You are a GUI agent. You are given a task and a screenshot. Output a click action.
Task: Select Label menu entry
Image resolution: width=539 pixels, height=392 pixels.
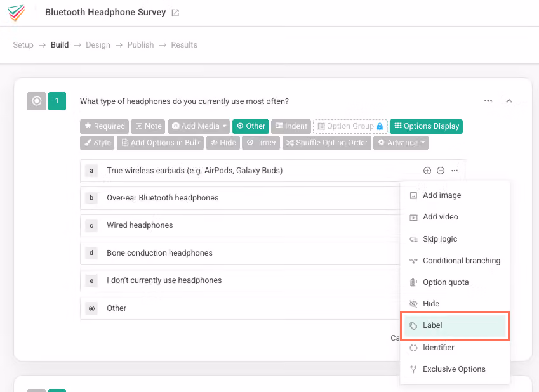pyautogui.click(x=455, y=325)
